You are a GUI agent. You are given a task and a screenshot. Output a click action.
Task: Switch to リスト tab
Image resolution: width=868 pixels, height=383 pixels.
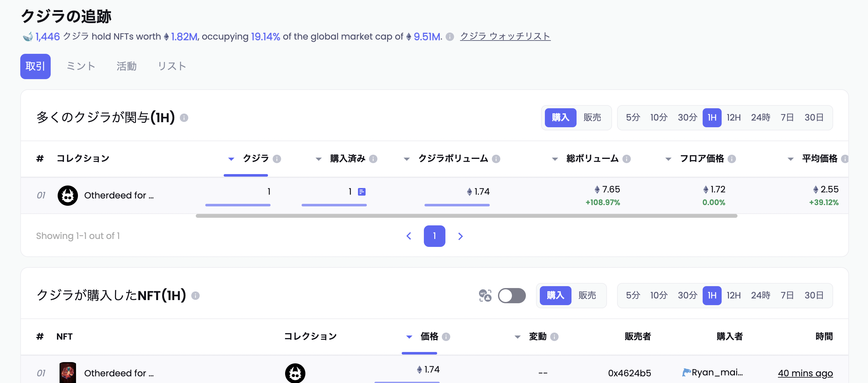pyautogui.click(x=172, y=66)
